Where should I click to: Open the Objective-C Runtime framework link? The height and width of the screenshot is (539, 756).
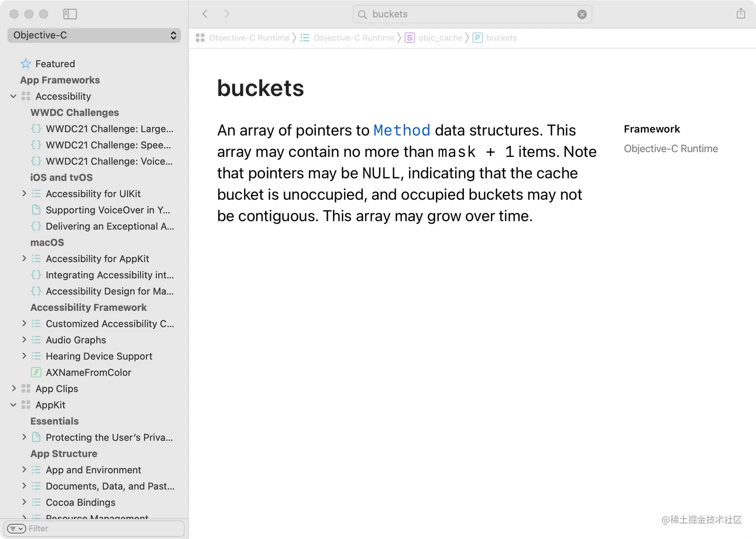pyautogui.click(x=670, y=148)
